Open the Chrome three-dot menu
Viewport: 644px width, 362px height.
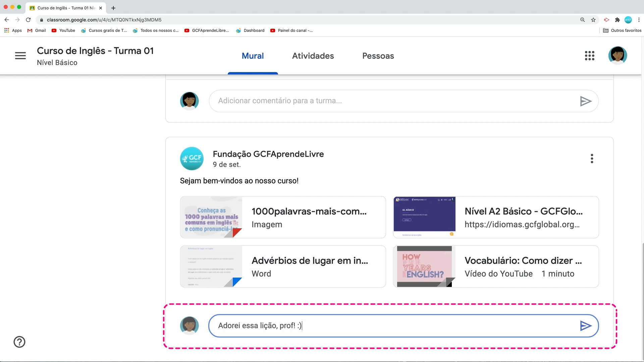[x=639, y=20]
